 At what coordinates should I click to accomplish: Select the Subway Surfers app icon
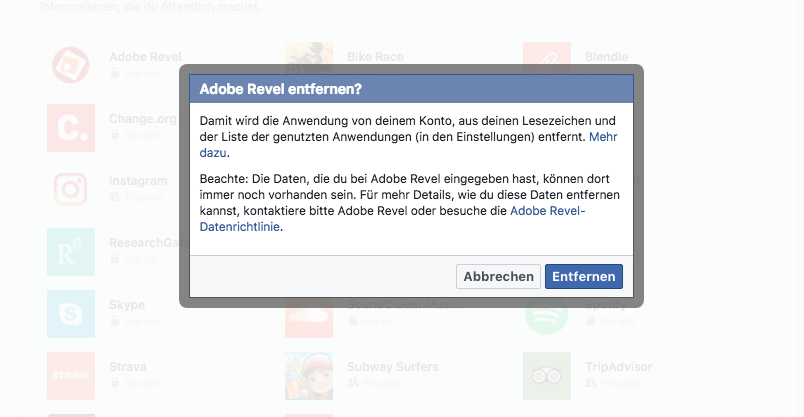[309, 376]
